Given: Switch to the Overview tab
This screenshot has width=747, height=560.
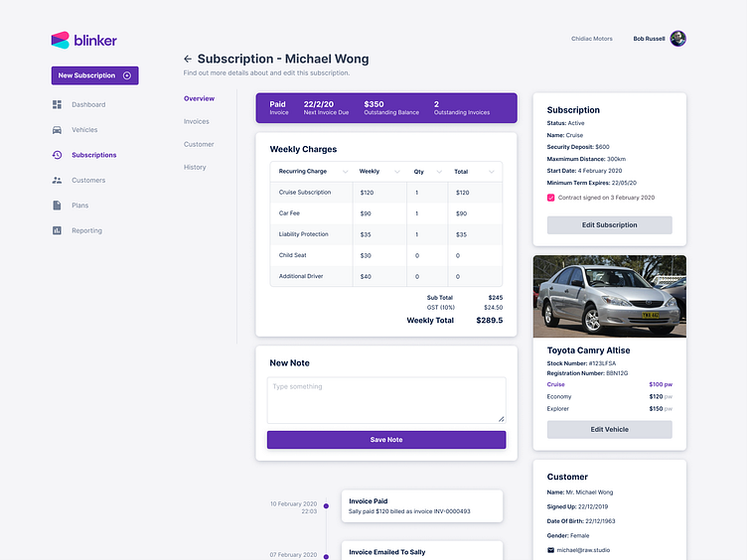Looking at the screenshot, I should tap(199, 98).
